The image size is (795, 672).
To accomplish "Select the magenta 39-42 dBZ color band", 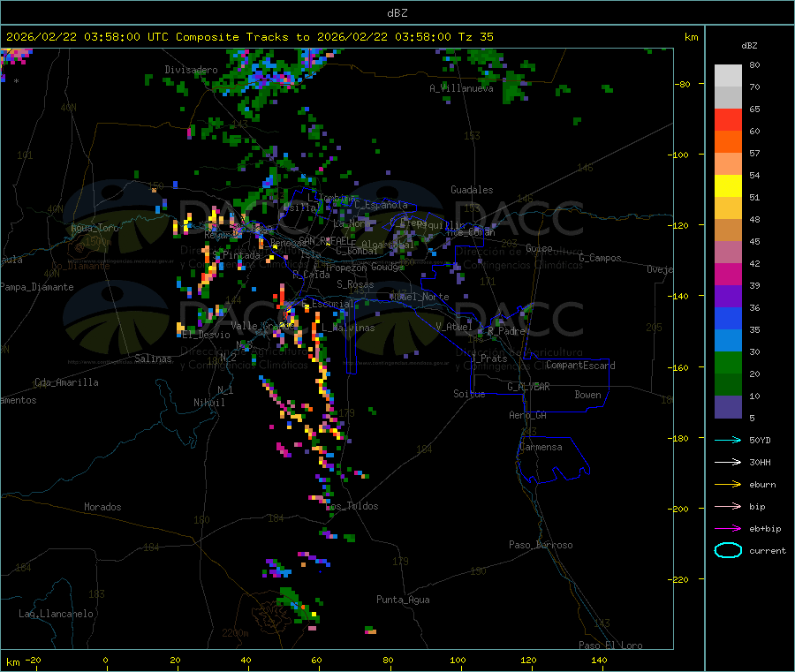I will (728, 274).
